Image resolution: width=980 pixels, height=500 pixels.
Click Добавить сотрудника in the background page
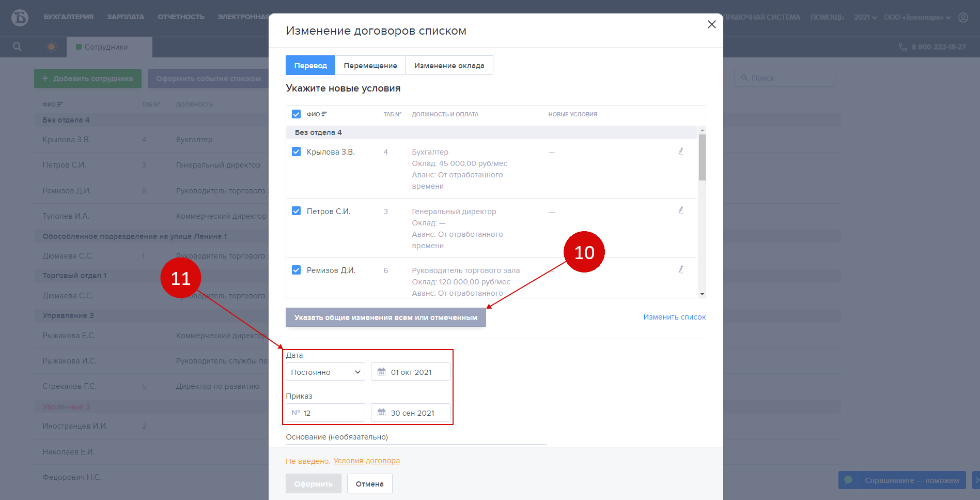pos(88,78)
